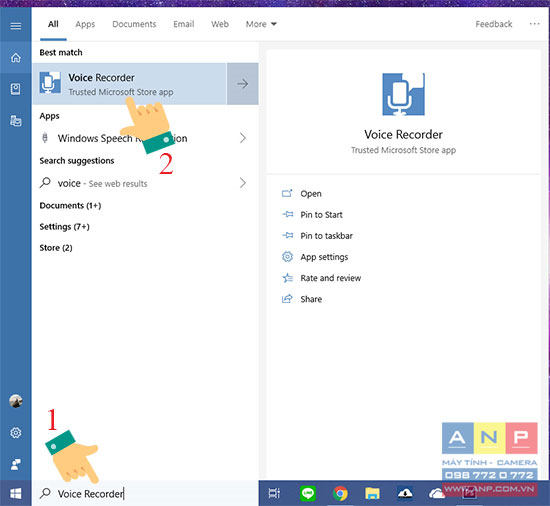Click the Rate and review star icon
This screenshot has height=506, width=550.
(288, 278)
